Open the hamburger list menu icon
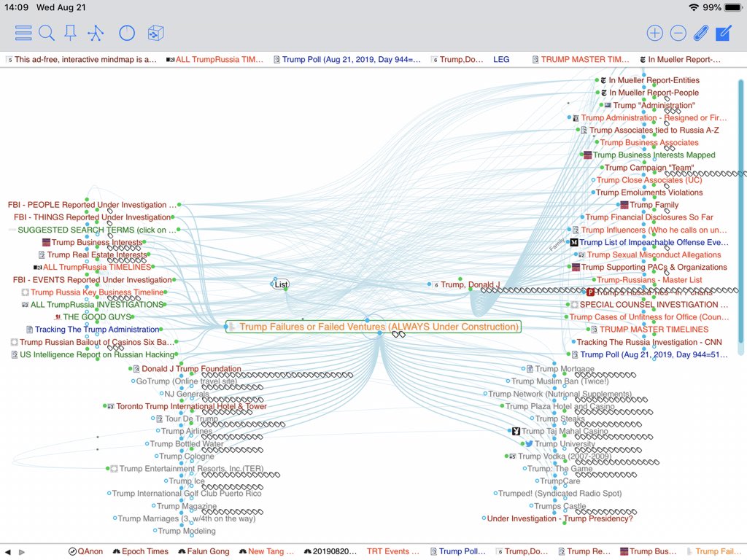Image resolution: width=747 pixels, height=560 pixels. click(x=23, y=33)
